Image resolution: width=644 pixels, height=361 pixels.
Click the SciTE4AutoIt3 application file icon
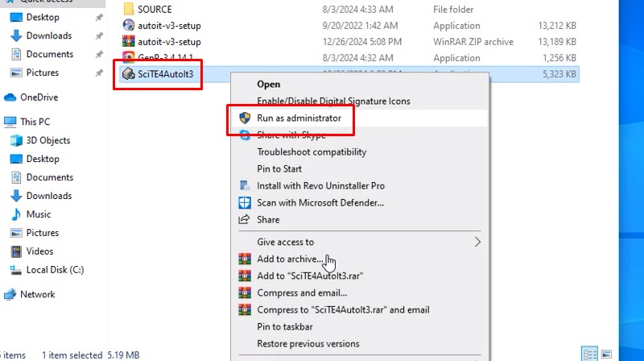128,74
